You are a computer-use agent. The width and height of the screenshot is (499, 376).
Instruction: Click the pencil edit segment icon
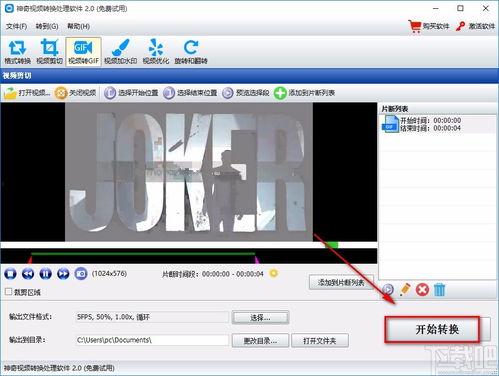(405, 289)
